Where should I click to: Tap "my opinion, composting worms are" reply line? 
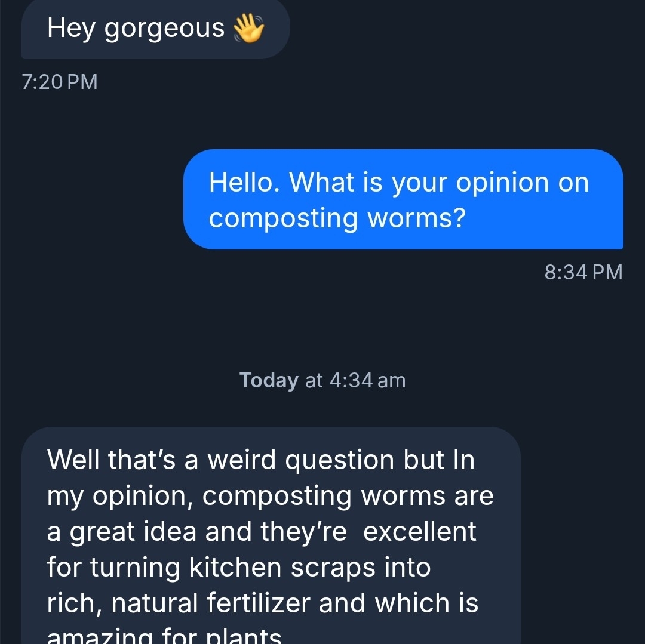[271, 495]
